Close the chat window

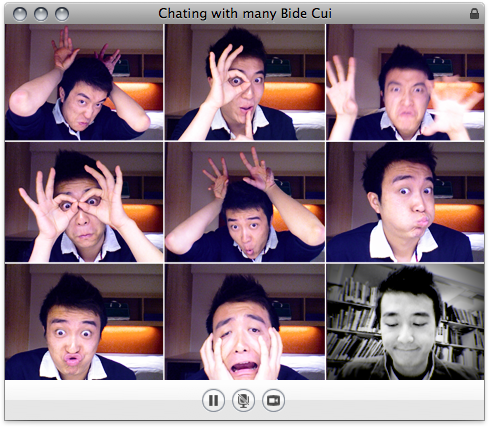pyautogui.click(x=20, y=14)
